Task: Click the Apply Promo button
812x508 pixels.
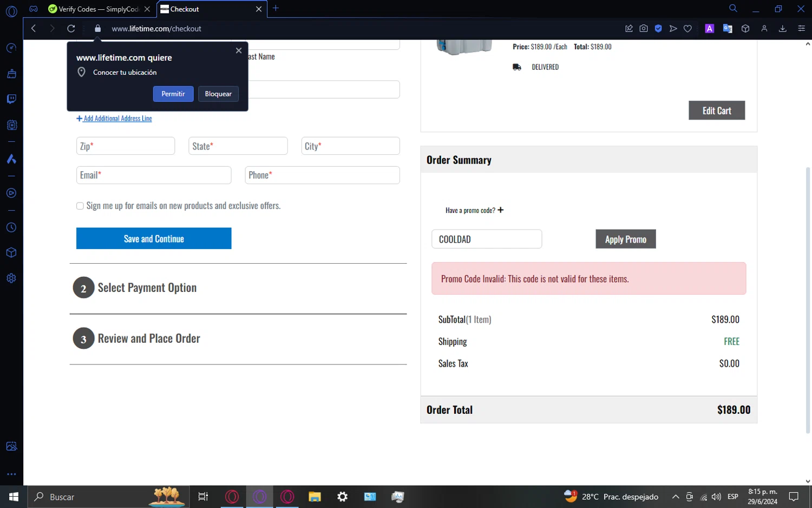Action: pos(626,239)
